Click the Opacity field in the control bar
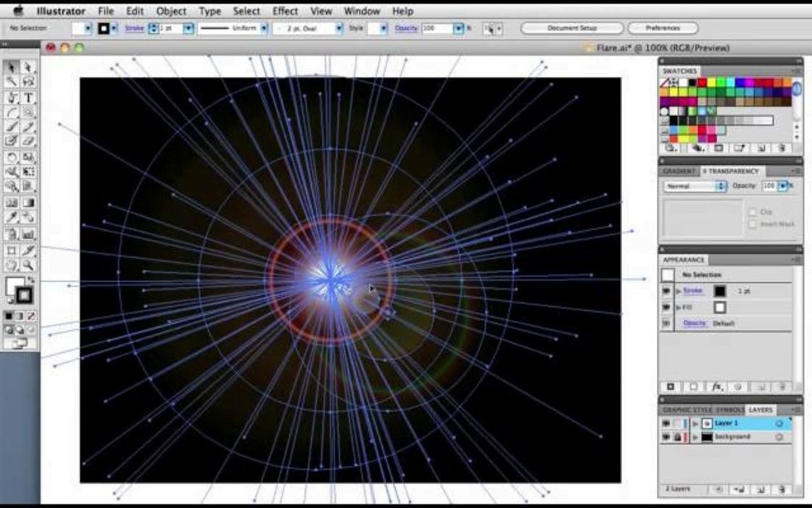The image size is (812, 508). pyautogui.click(x=436, y=28)
